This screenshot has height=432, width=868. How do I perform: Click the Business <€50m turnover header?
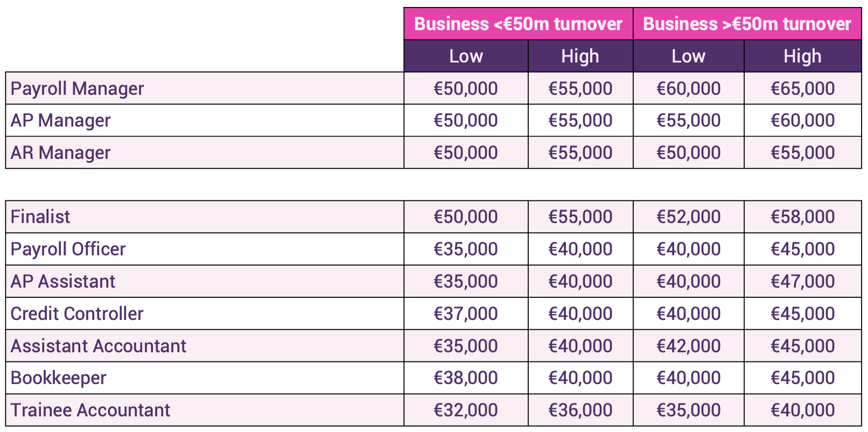518,24
